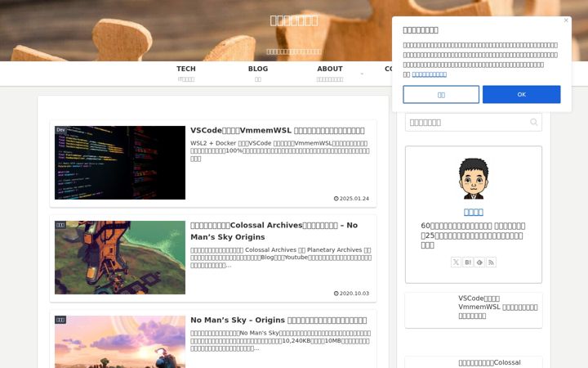Screen dimensions: 588x368
Task: Open the Feedly follow icon
Action: coord(479,263)
